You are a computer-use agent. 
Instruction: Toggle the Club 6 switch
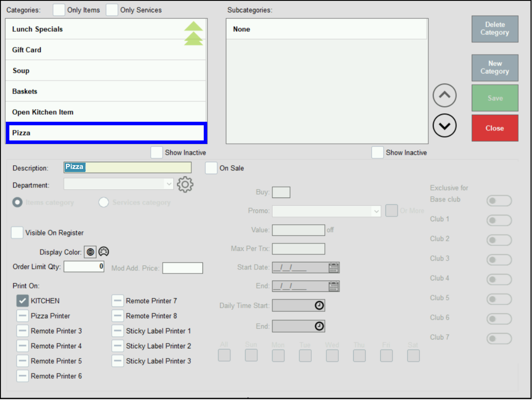499,319
